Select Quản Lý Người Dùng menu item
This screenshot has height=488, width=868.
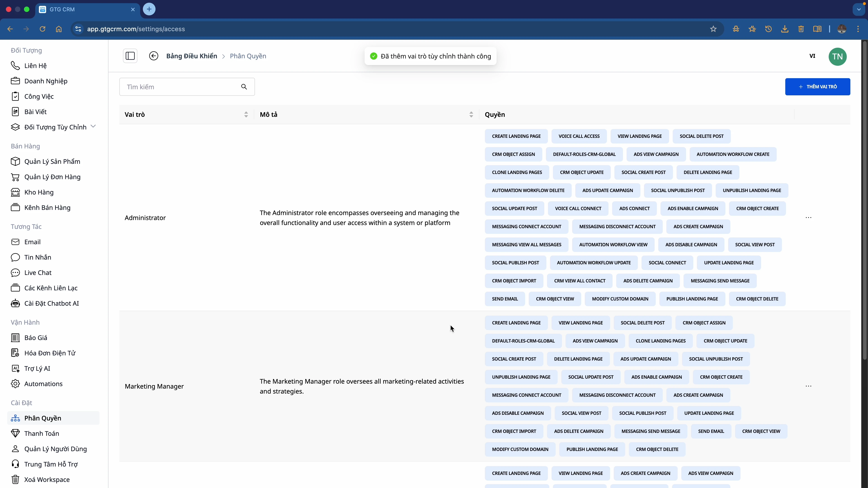pyautogui.click(x=55, y=449)
